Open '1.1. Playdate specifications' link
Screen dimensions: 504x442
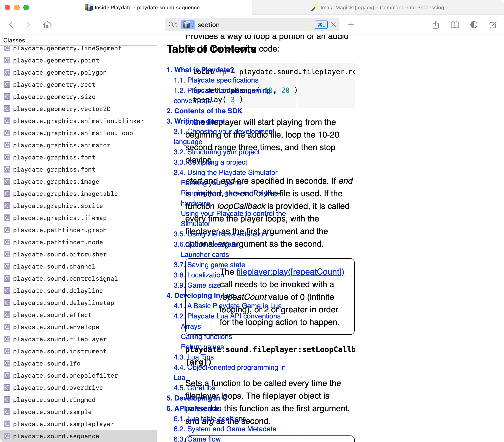216,80
